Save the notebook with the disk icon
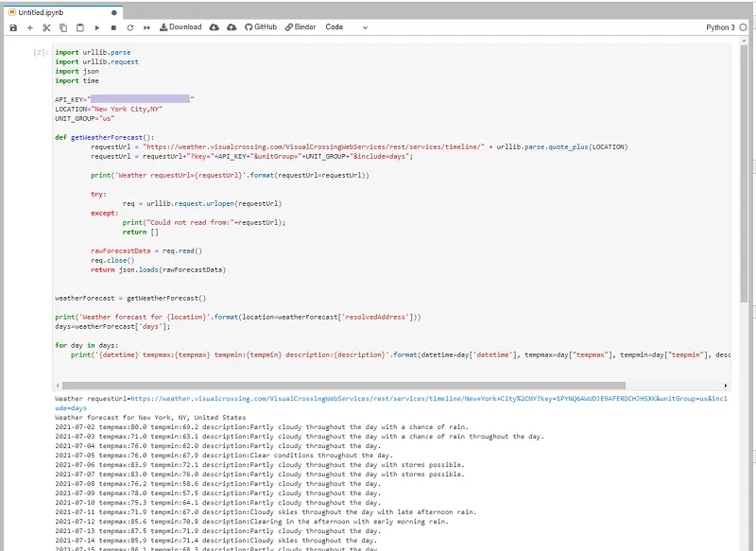This screenshot has width=756, height=551. coord(13,27)
